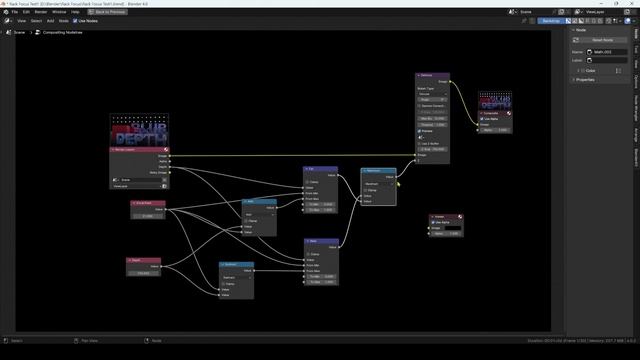Viewport: 640px width, 360px height.
Task: Toggle Clamp in the Subtract node
Action: [x=223, y=284]
